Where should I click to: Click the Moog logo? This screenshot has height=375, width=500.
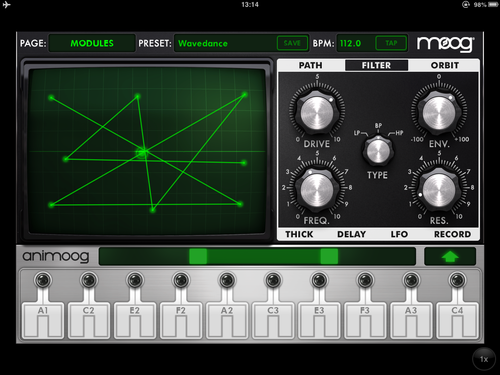[445, 44]
